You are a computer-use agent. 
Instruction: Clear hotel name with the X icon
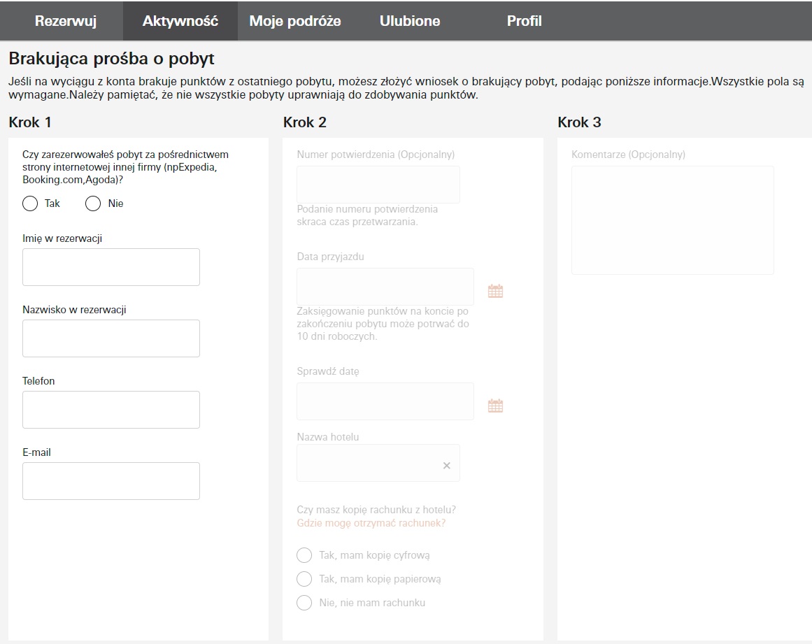[446, 466]
